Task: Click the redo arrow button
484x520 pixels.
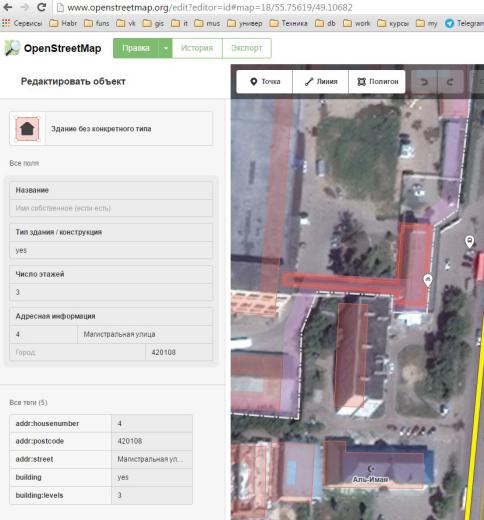Action: pyautogui.click(x=450, y=82)
